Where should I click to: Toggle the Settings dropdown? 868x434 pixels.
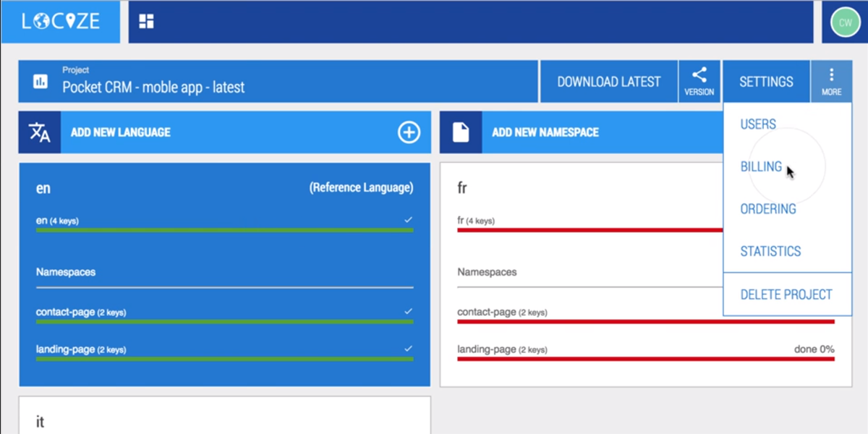[766, 82]
